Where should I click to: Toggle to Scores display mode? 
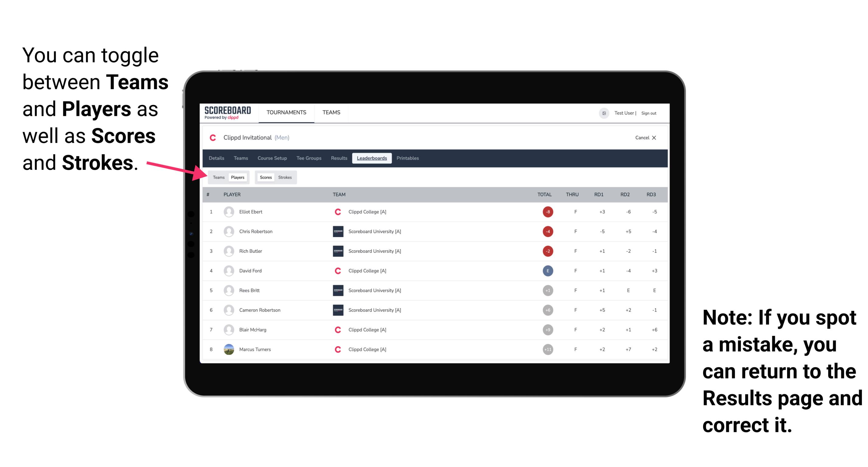[x=265, y=176]
